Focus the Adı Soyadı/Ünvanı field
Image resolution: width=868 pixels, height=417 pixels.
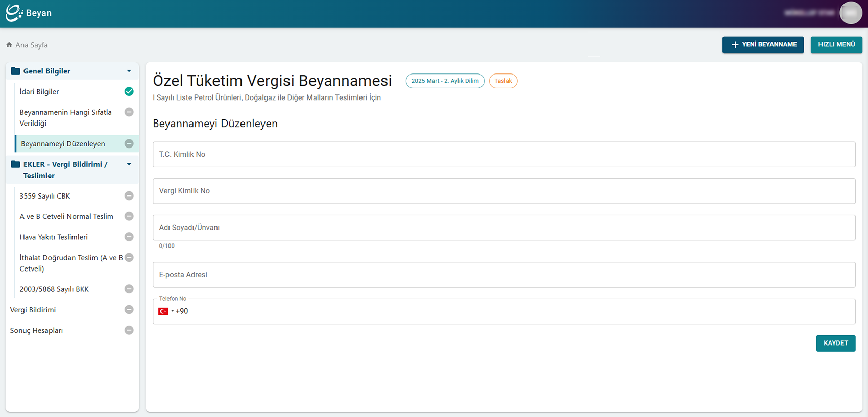click(504, 228)
